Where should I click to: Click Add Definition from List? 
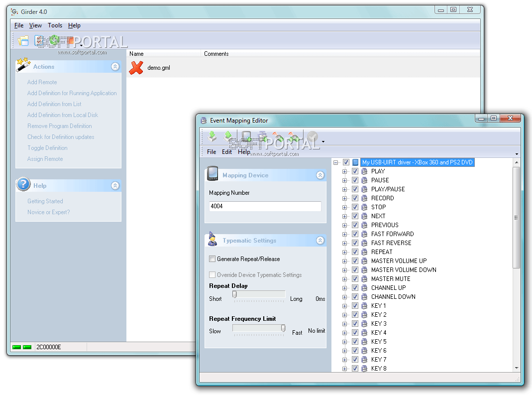tap(54, 104)
